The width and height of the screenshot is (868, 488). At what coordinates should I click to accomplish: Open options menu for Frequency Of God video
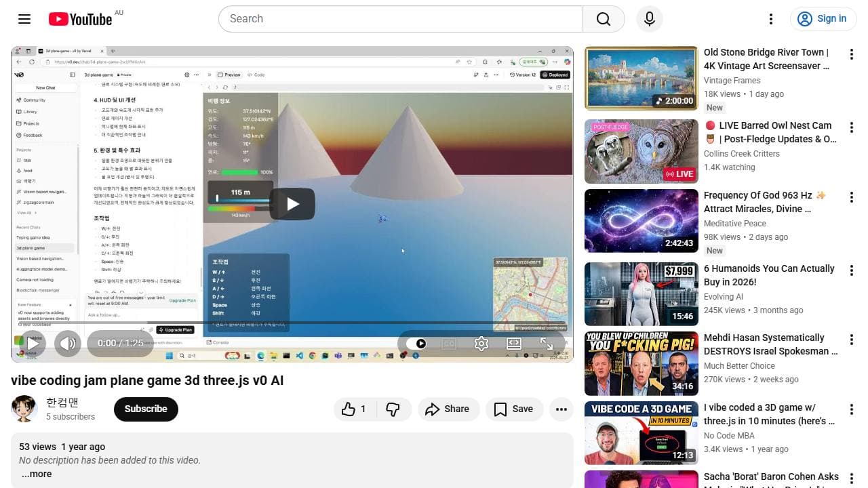pos(852,197)
